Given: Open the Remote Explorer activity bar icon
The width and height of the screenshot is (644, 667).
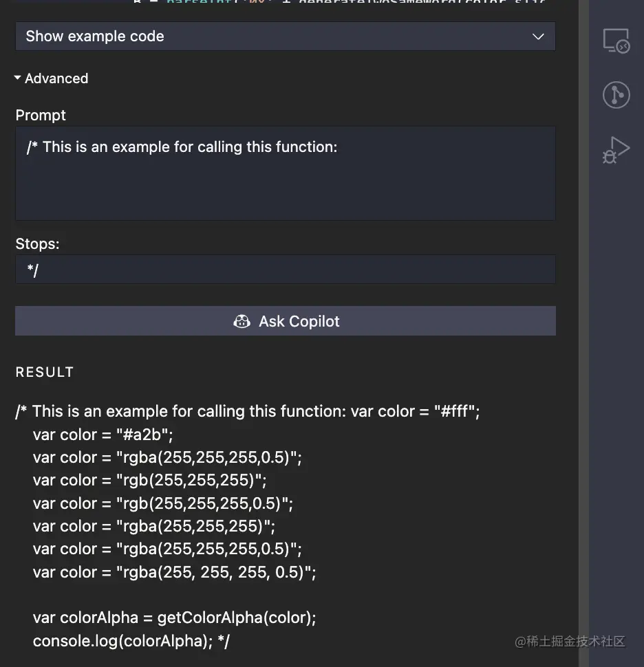Looking at the screenshot, I should tap(616, 41).
